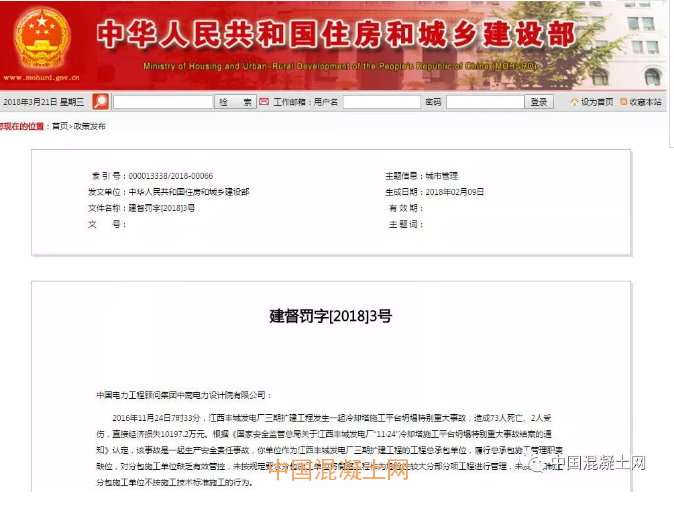Open the 设为首页 link
The width and height of the screenshot is (674, 512).
tap(597, 102)
